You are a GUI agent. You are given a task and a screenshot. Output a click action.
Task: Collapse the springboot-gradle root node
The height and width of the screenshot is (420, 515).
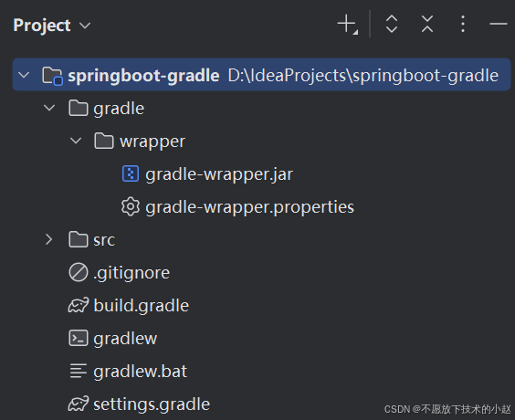24,75
